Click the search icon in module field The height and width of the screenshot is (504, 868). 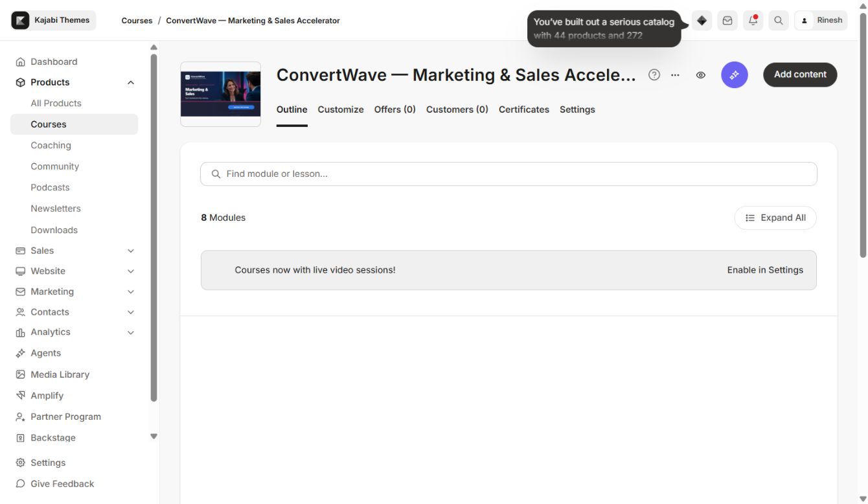click(x=216, y=174)
